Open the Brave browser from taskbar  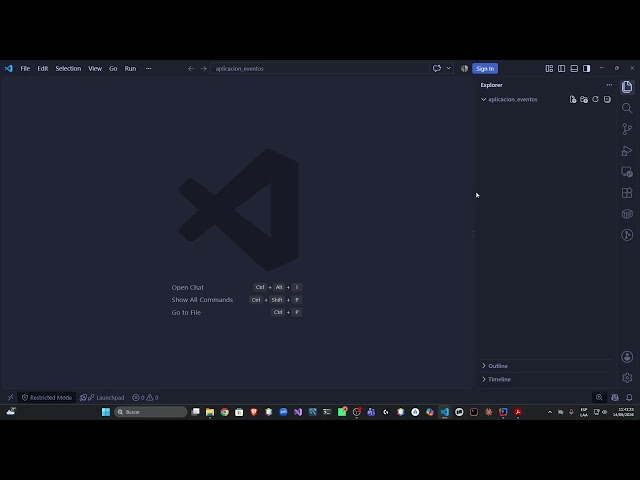point(254,412)
